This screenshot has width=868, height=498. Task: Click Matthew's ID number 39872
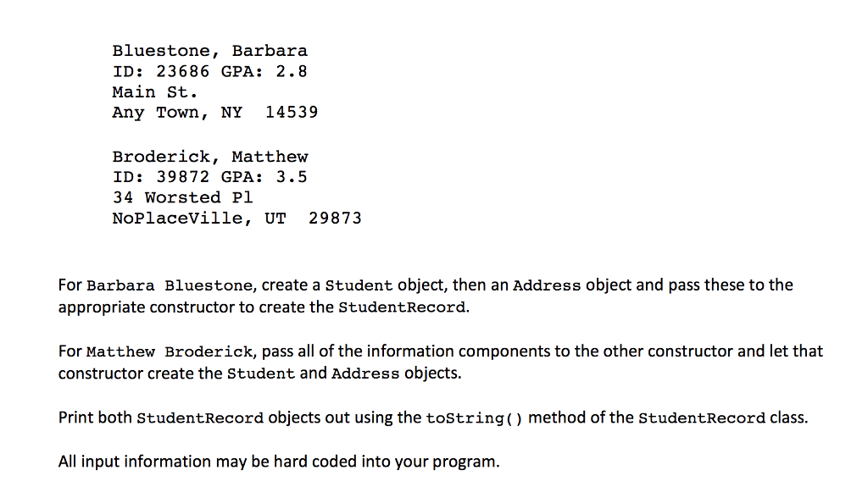coord(182,177)
